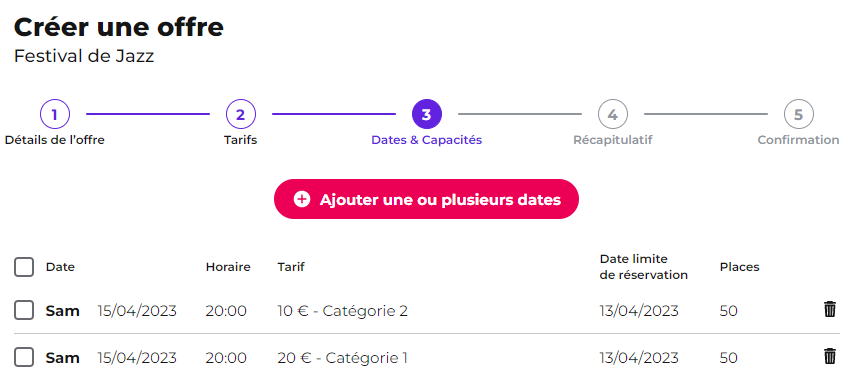Open the Détails de l'offre step
The image size is (854, 392).
click(54, 140)
